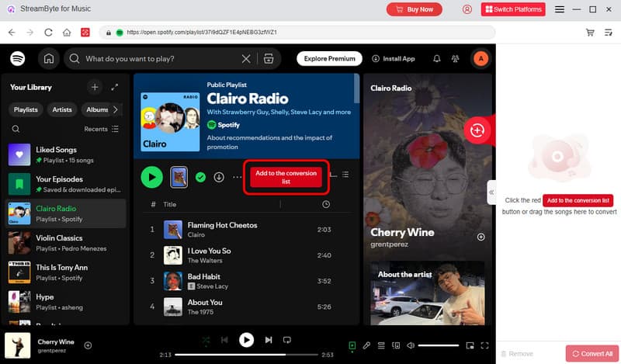Open the Browse icon in search bar
Viewport: 621px width, 364px height.
(x=269, y=58)
